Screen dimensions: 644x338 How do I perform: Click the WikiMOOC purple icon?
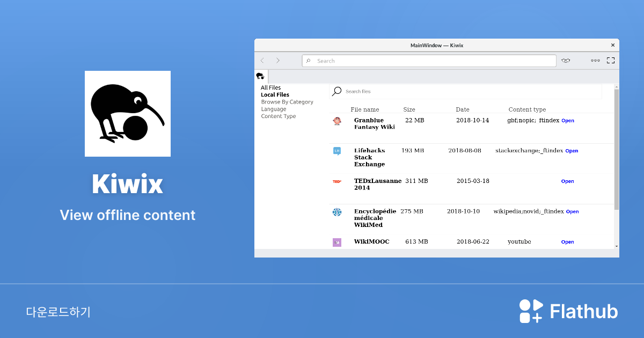[337, 242]
